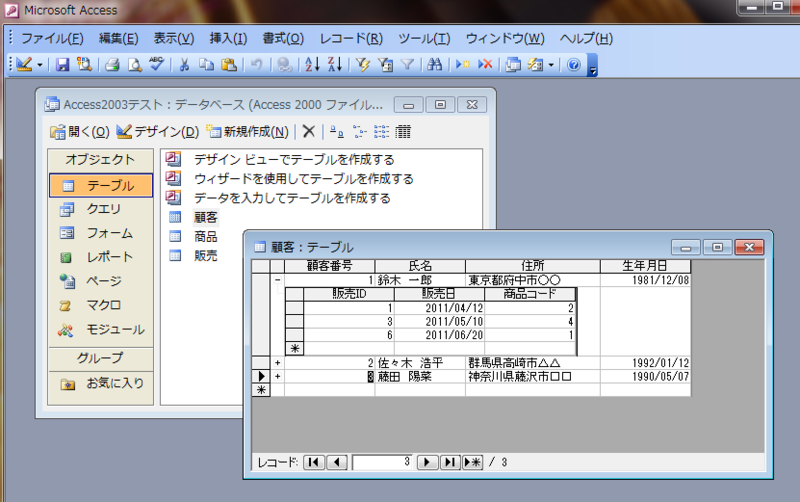Image resolution: width=800 pixels, height=502 pixels.
Task: Open the 編集(E) menu
Action: coord(118,38)
